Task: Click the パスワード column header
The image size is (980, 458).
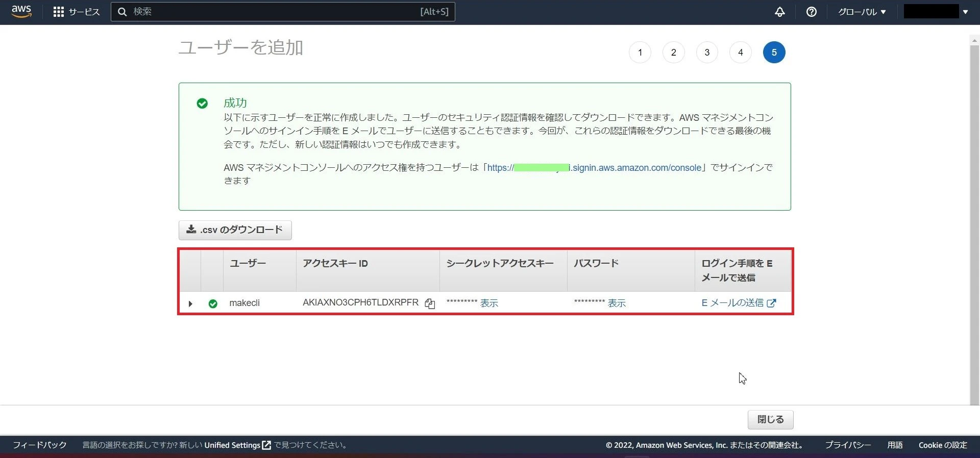Action: point(596,264)
